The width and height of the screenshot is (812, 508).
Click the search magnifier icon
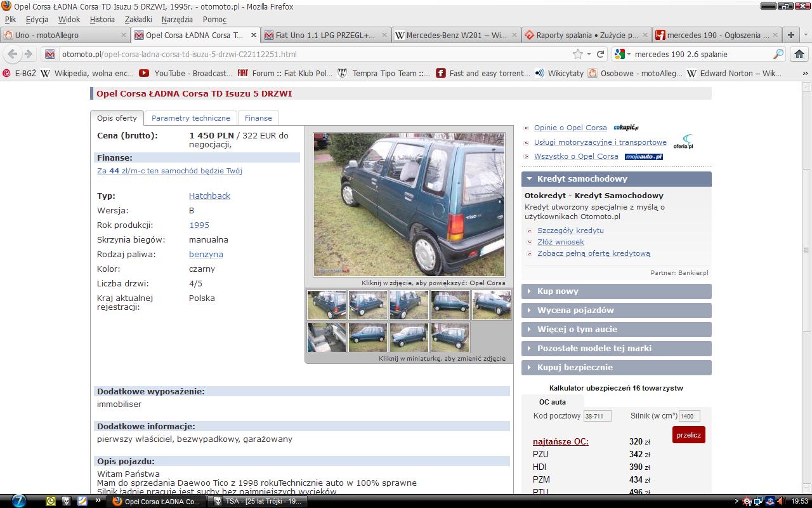coord(778,54)
